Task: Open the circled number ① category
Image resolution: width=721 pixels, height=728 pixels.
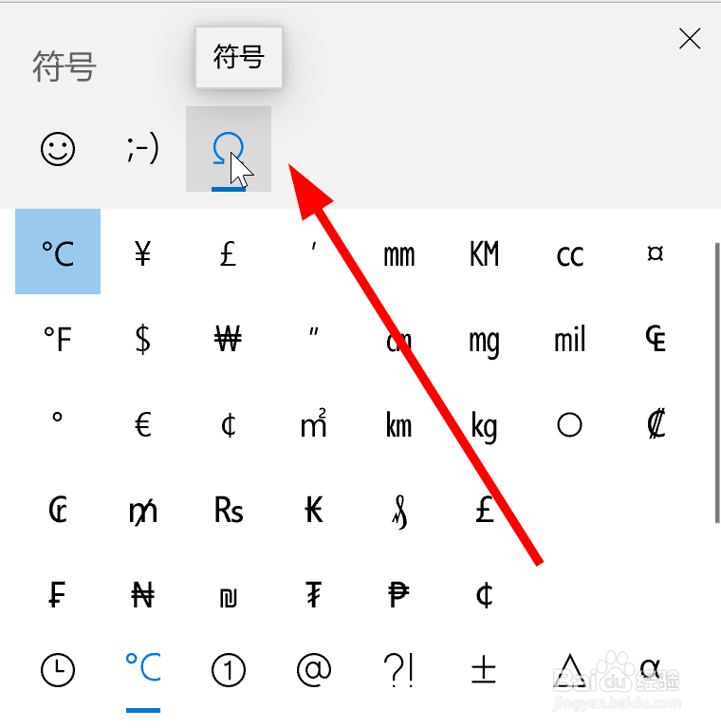Action: click(x=229, y=670)
